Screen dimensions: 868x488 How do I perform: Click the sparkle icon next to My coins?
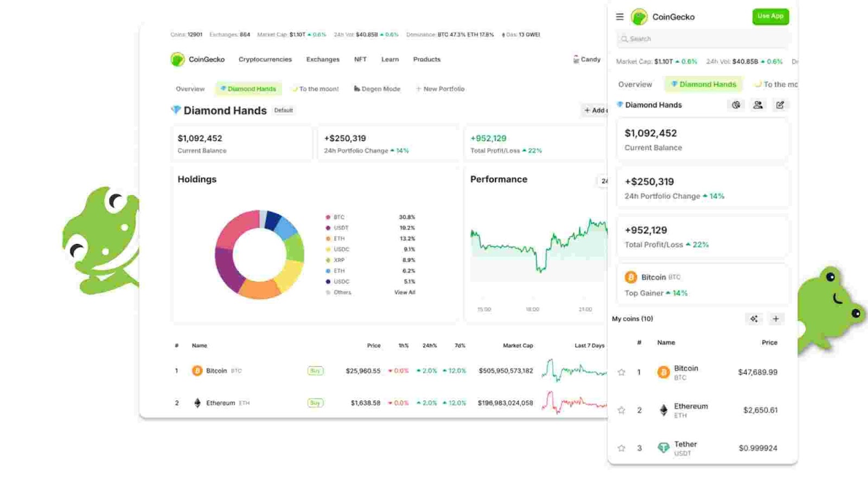(x=754, y=319)
